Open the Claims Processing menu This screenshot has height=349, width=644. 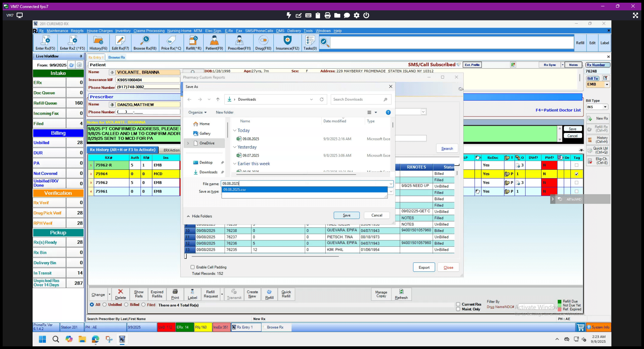point(149,31)
